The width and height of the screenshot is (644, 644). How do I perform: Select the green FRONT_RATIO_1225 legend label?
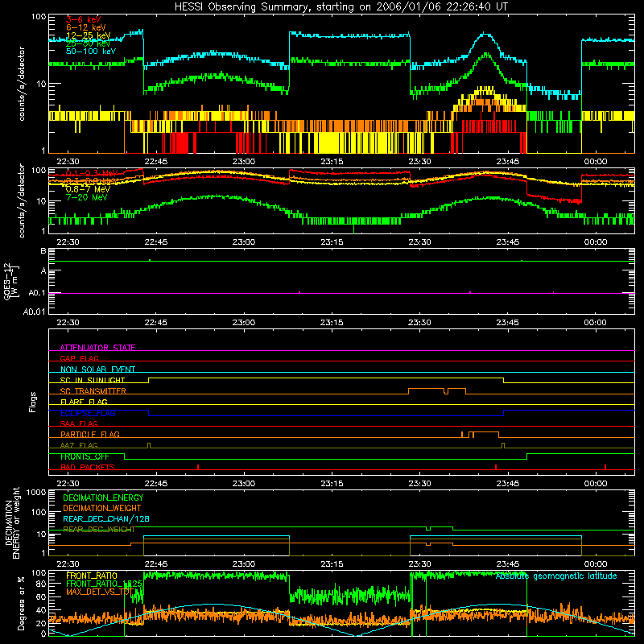(104, 584)
